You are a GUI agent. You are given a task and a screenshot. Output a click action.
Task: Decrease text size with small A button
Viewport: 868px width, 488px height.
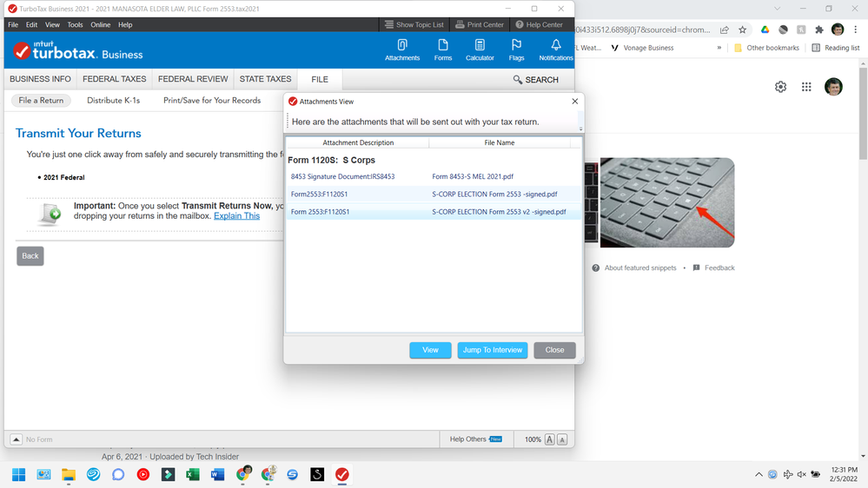pos(562,440)
